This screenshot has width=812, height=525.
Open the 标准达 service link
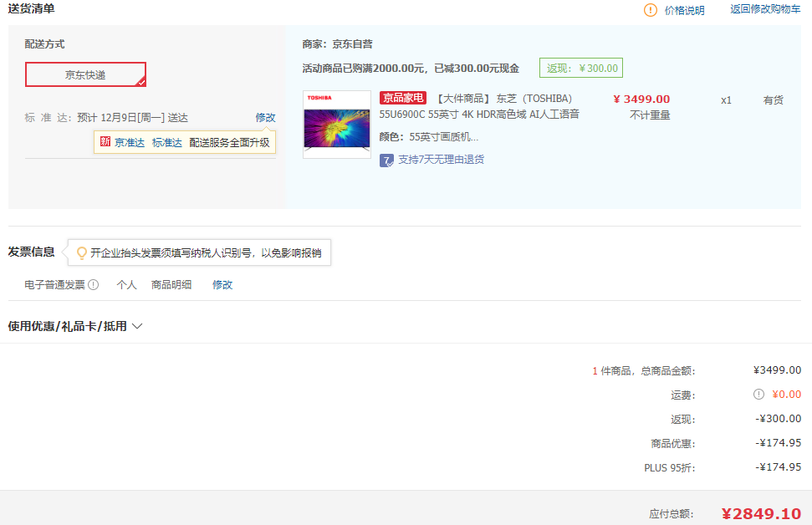(x=166, y=142)
